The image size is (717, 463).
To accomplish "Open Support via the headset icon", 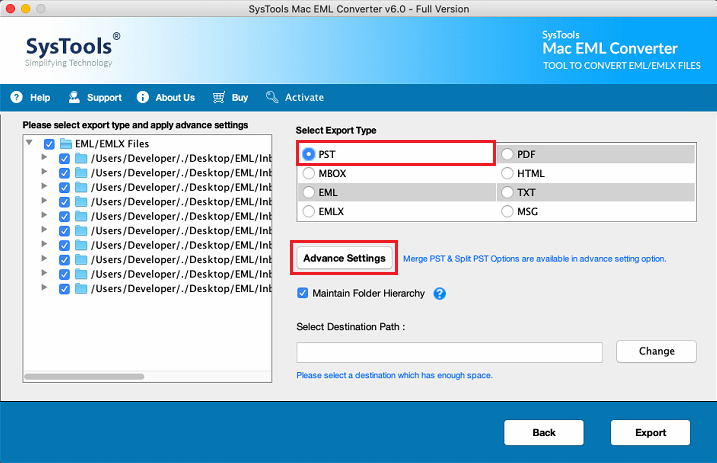I will coord(74,98).
